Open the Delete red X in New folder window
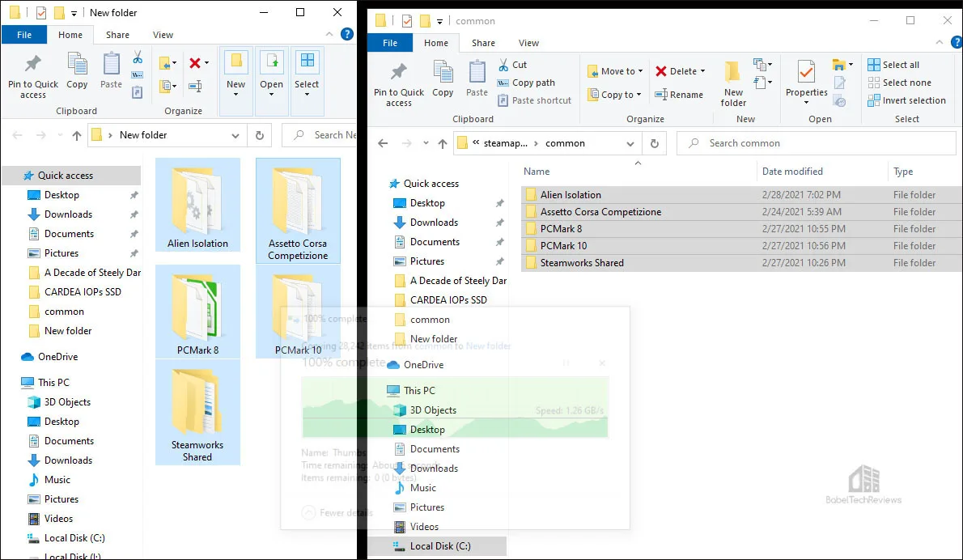The image size is (963, 560). pos(196,62)
